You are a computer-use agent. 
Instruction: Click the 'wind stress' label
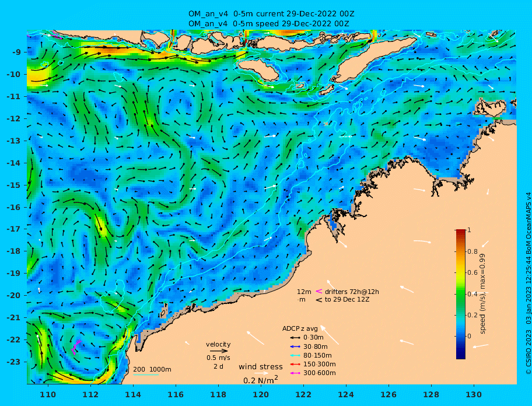pyautogui.click(x=261, y=367)
